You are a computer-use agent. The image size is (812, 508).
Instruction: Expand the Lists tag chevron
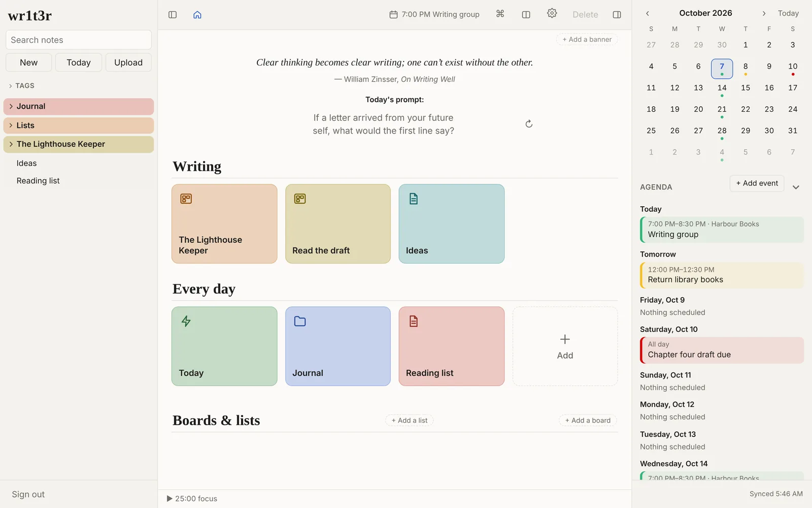tap(11, 125)
